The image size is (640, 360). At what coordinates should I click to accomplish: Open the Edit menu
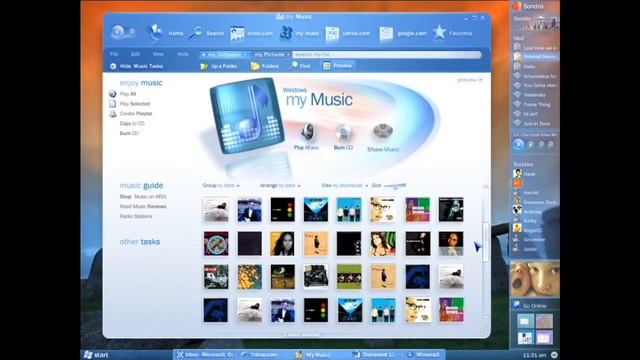tap(136, 54)
